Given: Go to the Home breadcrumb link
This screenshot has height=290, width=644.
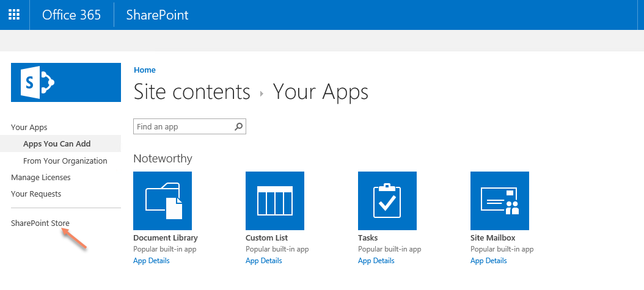Looking at the screenshot, I should 145,70.
